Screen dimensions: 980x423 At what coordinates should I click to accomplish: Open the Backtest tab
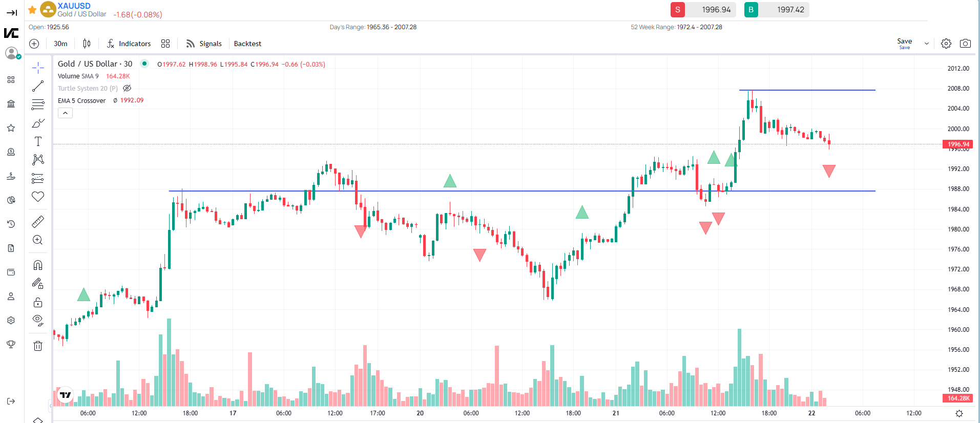[x=247, y=44]
